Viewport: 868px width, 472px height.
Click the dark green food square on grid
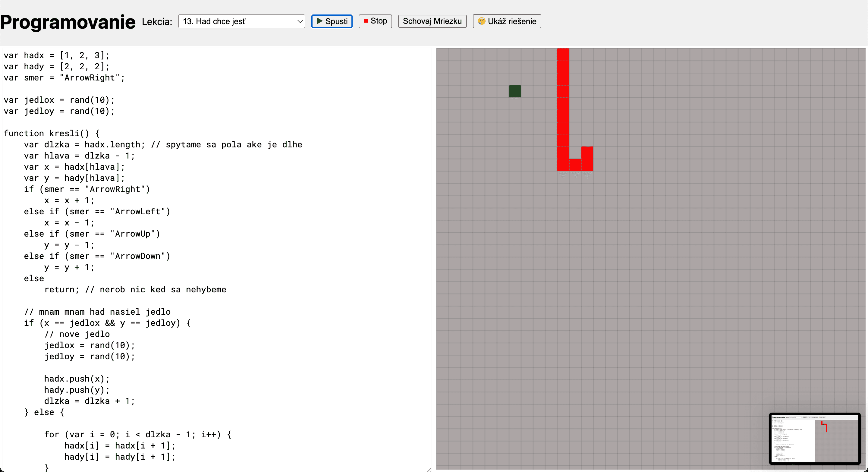click(x=514, y=91)
